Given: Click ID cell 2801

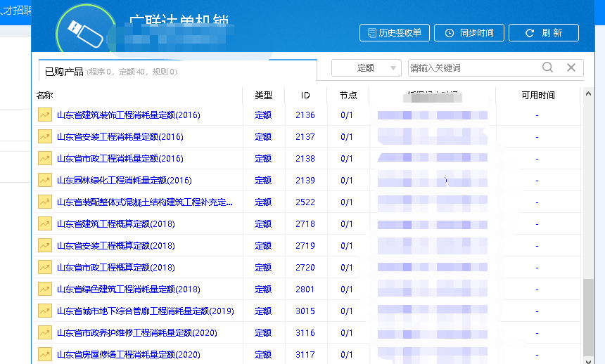Looking at the screenshot, I should [x=305, y=290].
